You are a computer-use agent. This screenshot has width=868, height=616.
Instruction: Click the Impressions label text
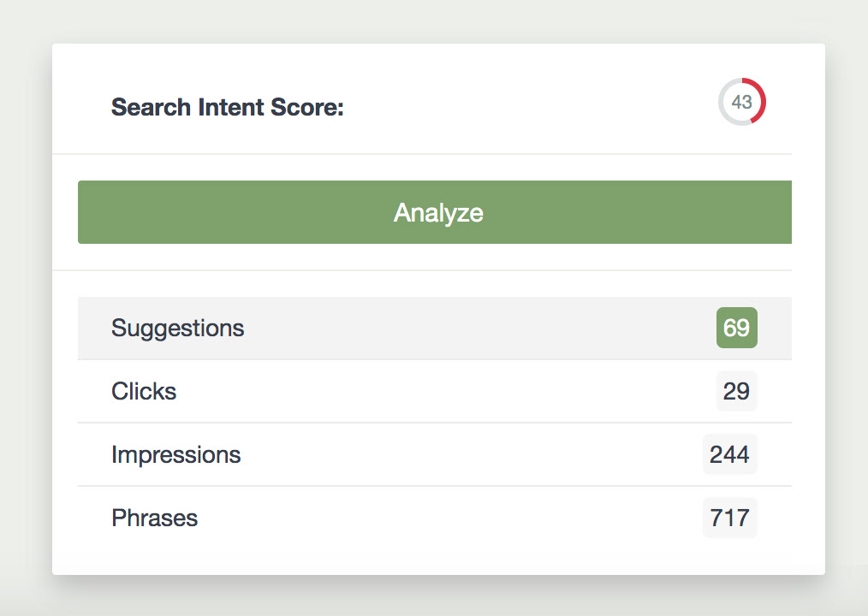click(x=175, y=454)
